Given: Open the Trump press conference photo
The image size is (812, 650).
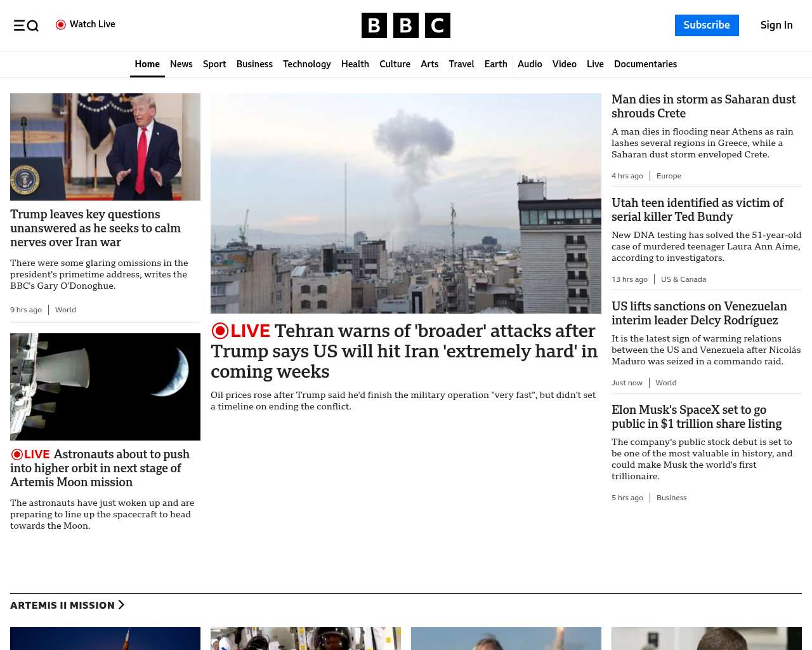Looking at the screenshot, I should tap(105, 147).
